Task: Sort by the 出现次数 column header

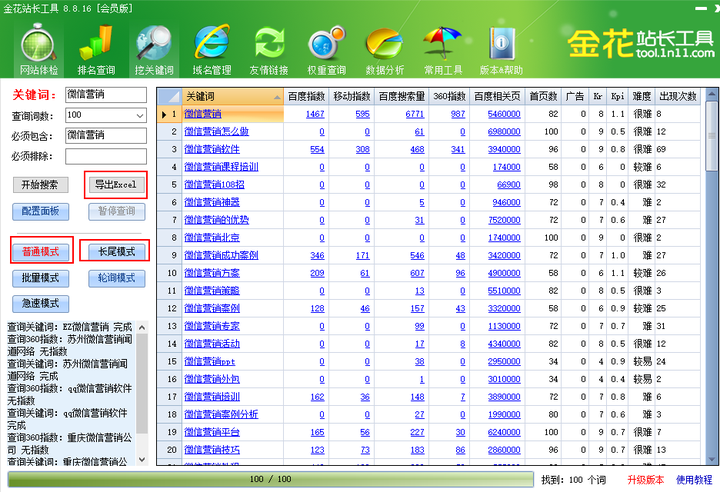Action: pyautogui.click(x=678, y=96)
